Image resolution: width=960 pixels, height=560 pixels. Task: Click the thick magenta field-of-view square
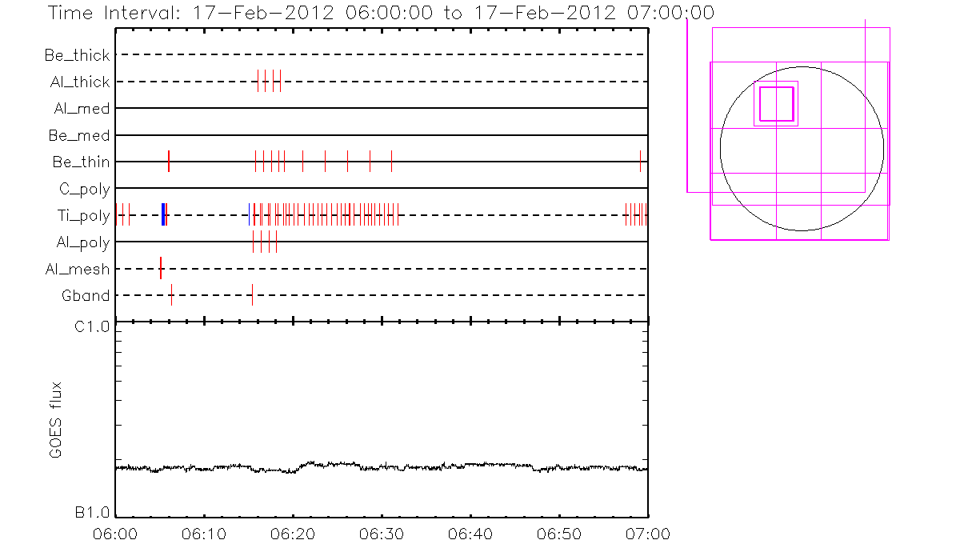776,103
